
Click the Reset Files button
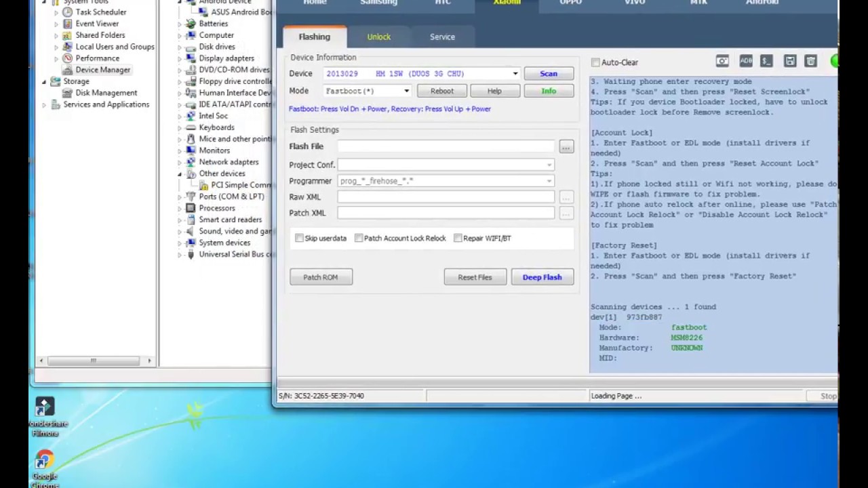click(475, 277)
